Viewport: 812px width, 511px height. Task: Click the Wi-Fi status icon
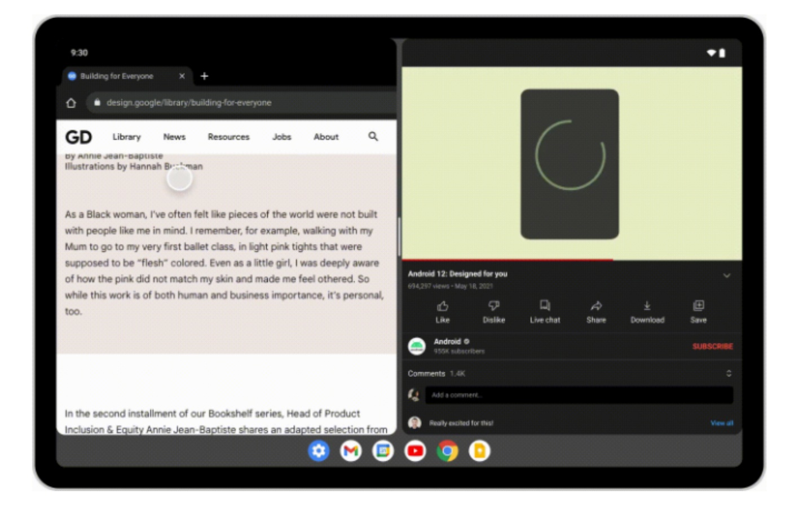click(712, 53)
